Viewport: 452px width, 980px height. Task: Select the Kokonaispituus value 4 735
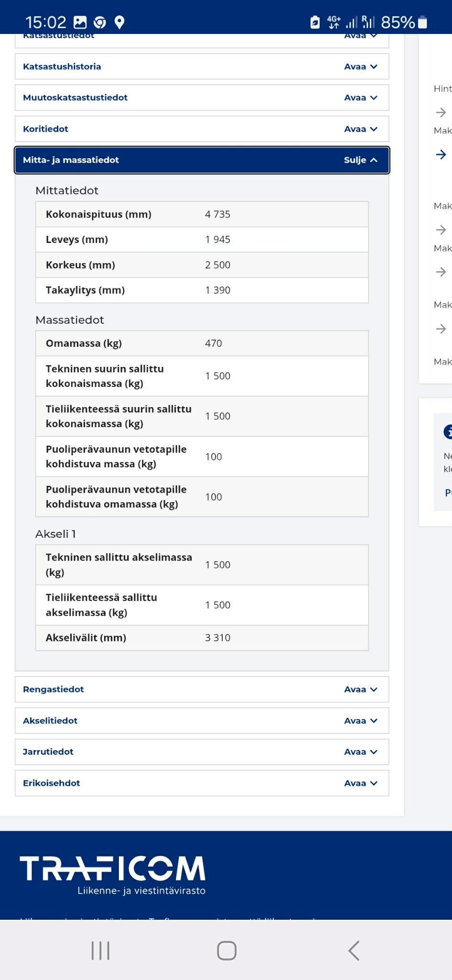coord(217,214)
